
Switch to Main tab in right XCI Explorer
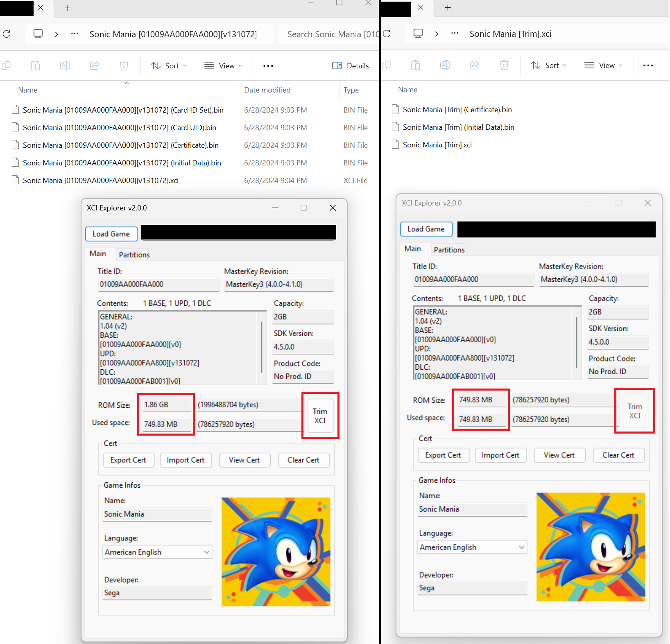click(413, 249)
